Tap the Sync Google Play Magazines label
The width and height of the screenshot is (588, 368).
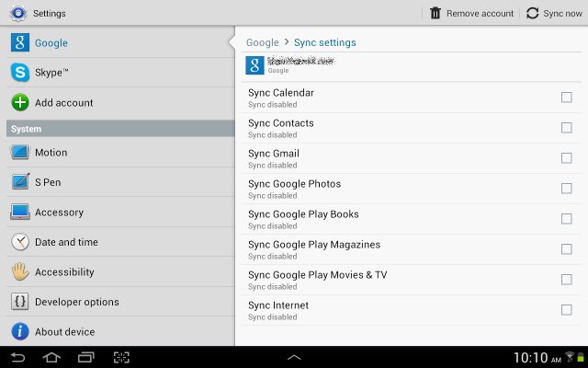(x=314, y=245)
